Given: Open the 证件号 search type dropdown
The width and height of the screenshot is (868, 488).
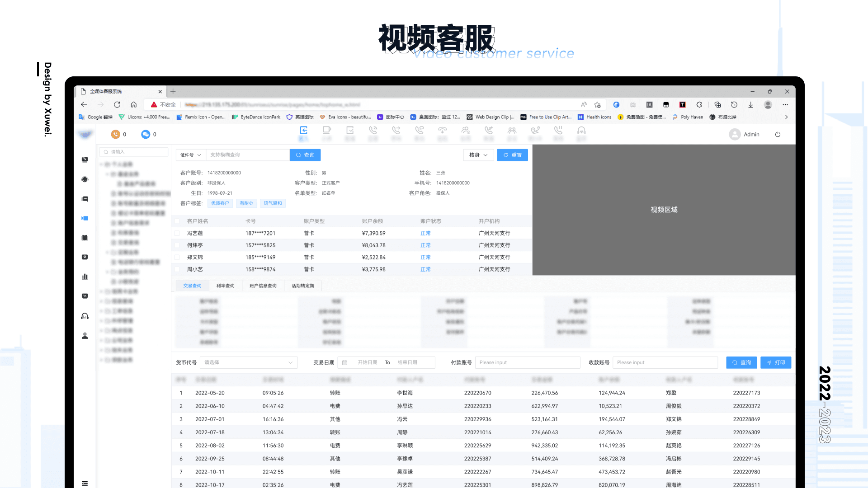Looking at the screenshot, I should (191, 155).
